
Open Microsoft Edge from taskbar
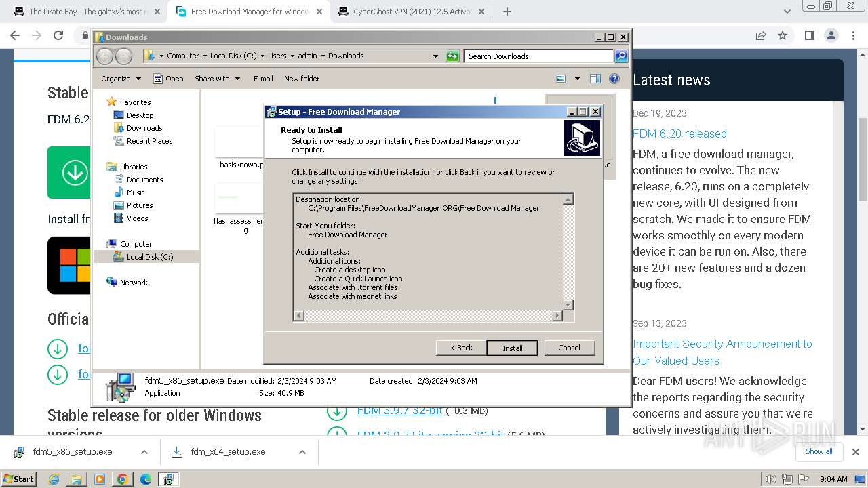(x=145, y=479)
